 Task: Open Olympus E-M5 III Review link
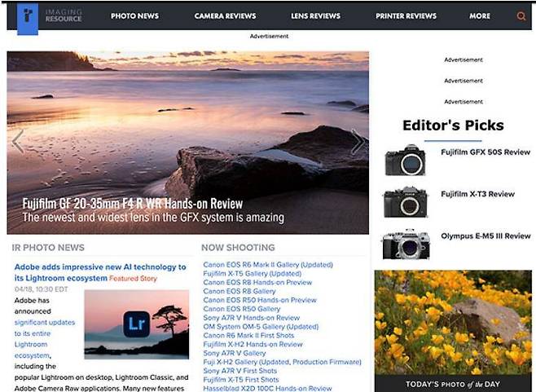[485, 236]
